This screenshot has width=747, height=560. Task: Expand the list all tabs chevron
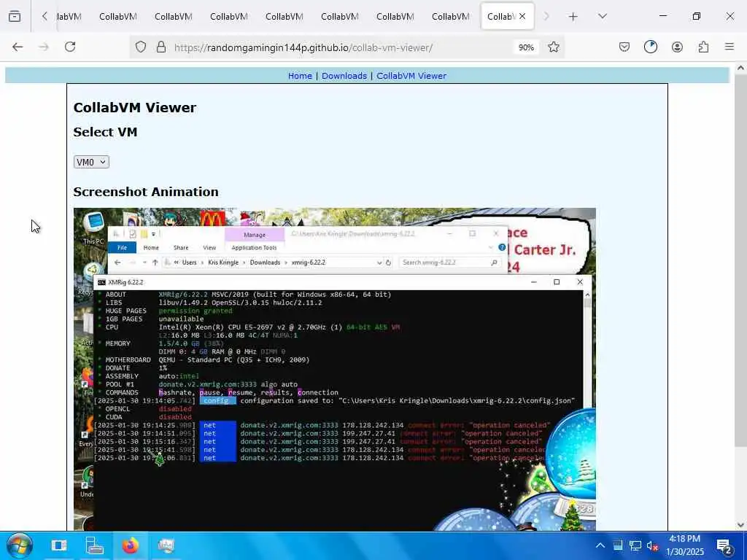click(x=603, y=16)
